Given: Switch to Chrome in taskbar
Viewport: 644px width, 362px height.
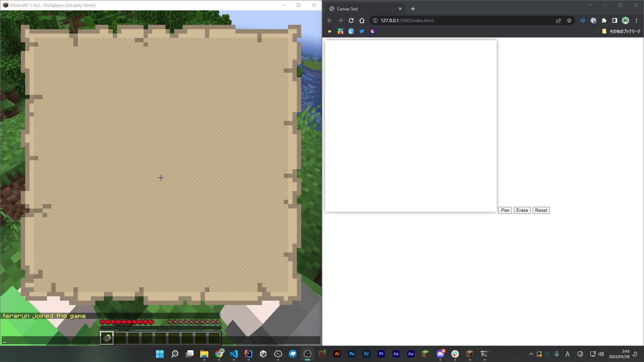Looking at the screenshot, I should tap(219, 354).
